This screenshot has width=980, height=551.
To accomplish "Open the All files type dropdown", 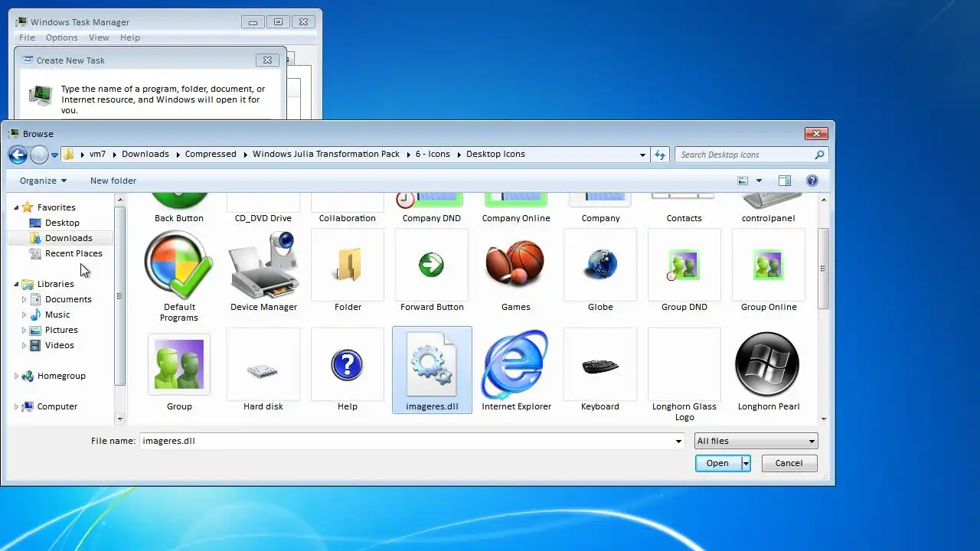I will point(756,441).
